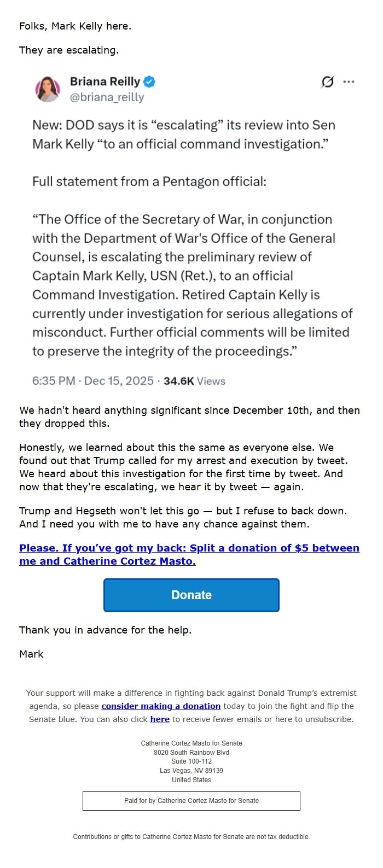Open the tweet's circle-slash embed icon
This screenshot has width=383, height=868.
coord(327,81)
